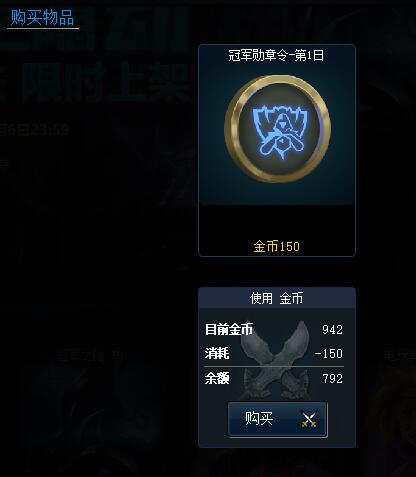
Task: Click the -150 deduction amount
Action: [x=329, y=354]
